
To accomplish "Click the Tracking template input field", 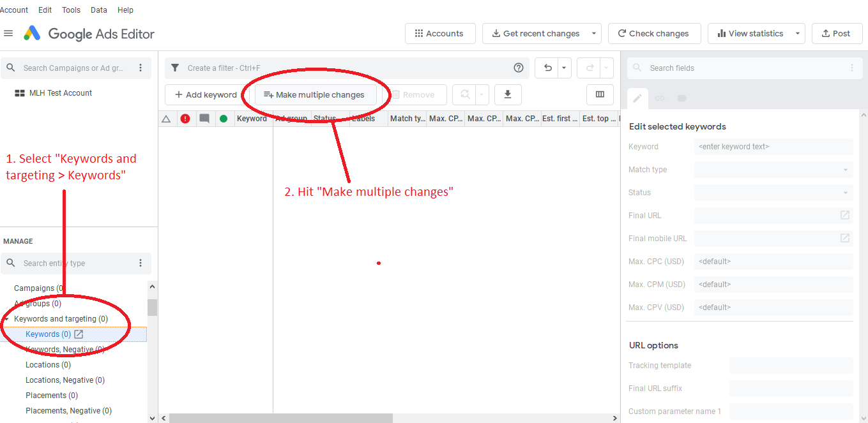I will [x=791, y=366].
